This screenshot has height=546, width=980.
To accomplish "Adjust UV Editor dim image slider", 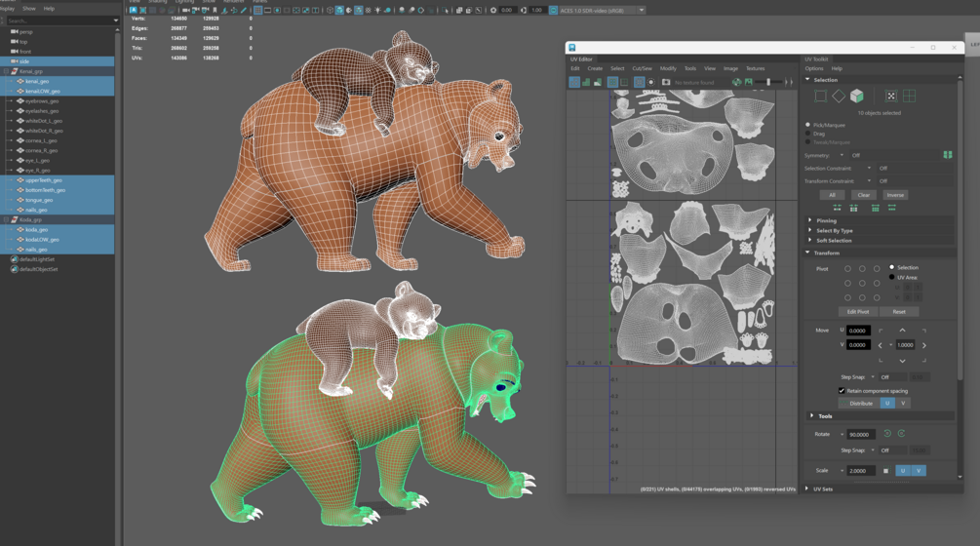I will [x=769, y=82].
